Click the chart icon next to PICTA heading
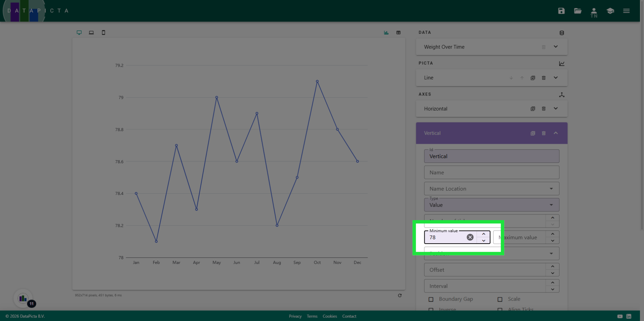Screen dimensions: 644x321 [562, 64]
